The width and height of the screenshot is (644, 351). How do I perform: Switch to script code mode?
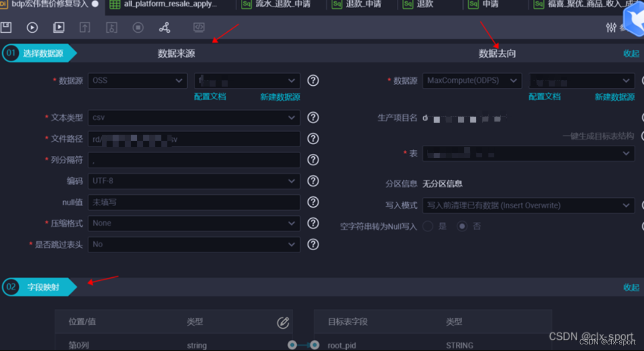click(198, 28)
